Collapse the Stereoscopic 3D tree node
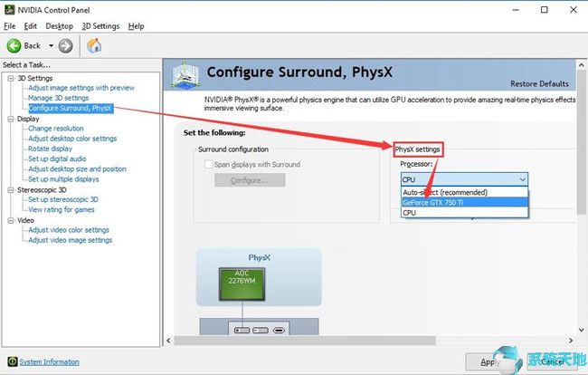The width and height of the screenshot is (588, 375). pos(11,190)
